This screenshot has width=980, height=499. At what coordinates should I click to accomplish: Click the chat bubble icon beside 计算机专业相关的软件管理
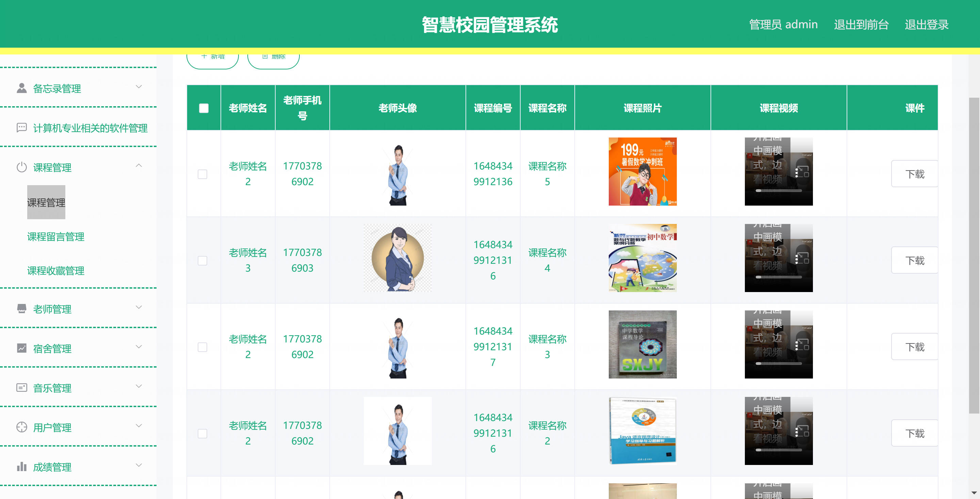(x=22, y=128)
